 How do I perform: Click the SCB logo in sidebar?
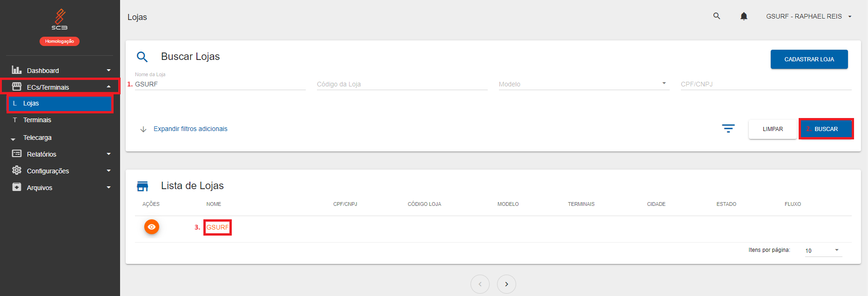60,20
